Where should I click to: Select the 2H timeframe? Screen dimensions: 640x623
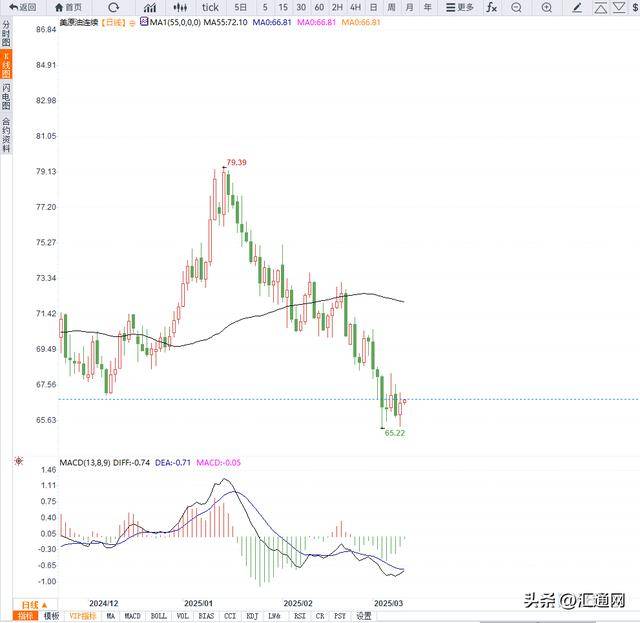[337, 7]
